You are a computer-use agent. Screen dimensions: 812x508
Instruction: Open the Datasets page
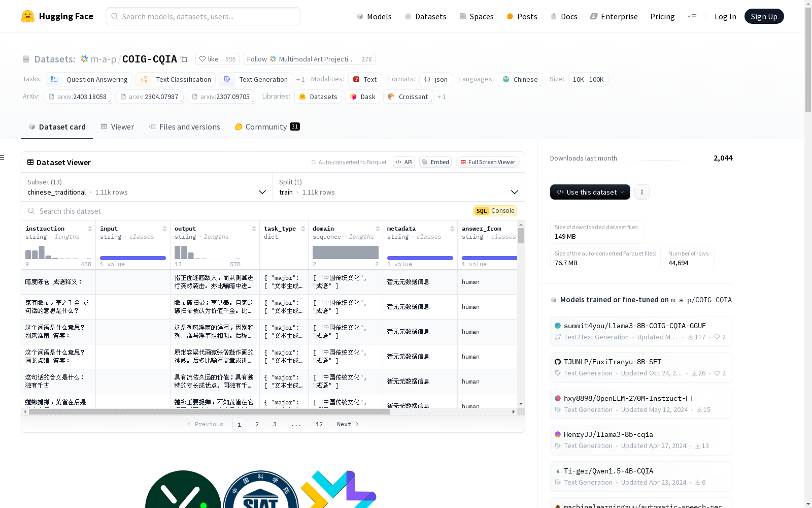tap(425, 16)
